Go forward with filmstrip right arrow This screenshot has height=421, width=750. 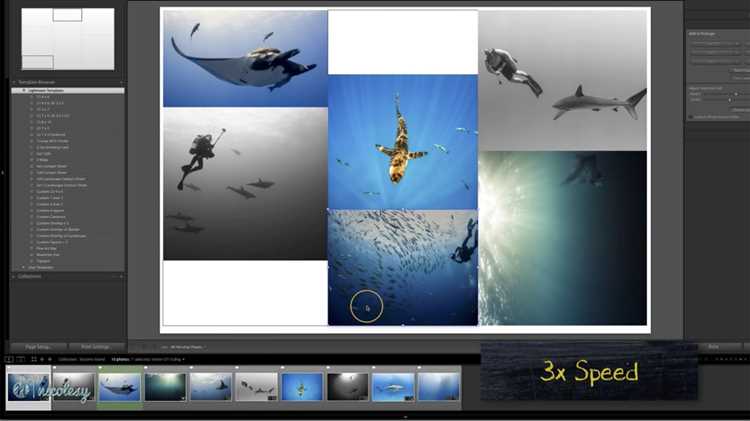click(x=49, y=359)
